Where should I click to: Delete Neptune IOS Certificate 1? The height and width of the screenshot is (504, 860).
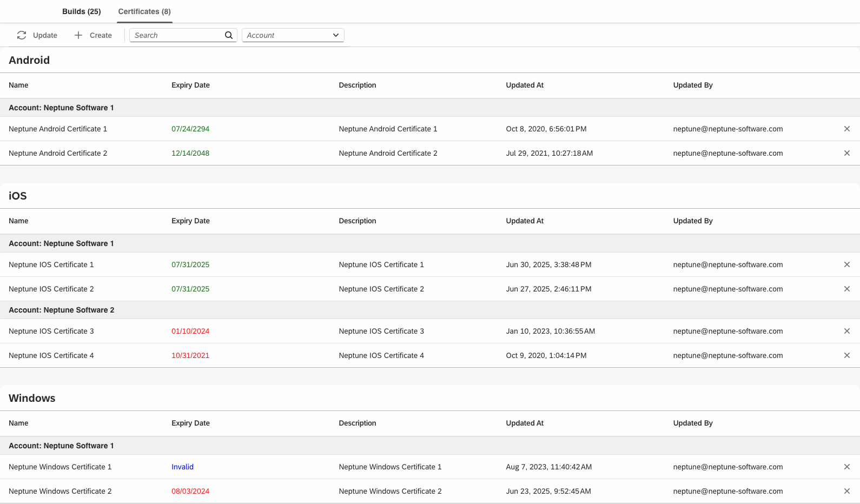pos(847,264)
